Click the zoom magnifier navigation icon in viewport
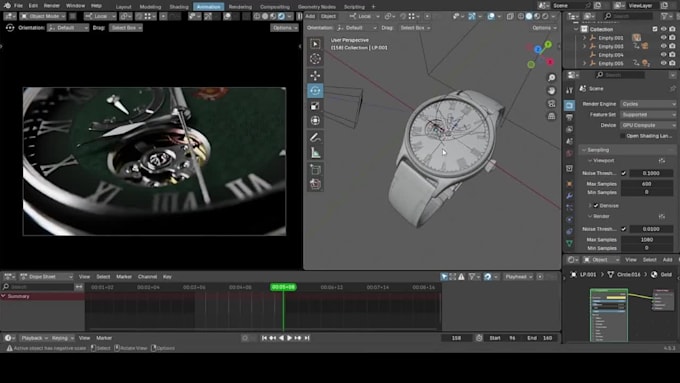Screen dimensions: 680x383 click(551, 78)
